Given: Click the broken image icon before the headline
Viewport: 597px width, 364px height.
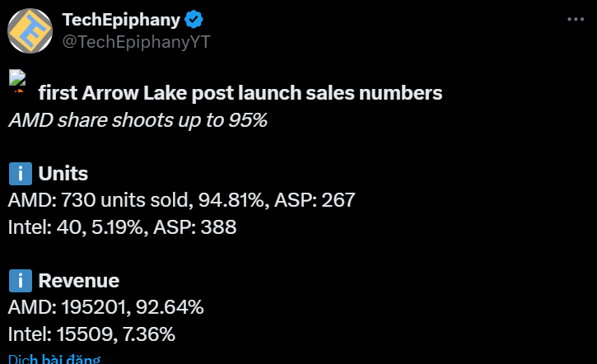Looking at the screenshot, I should [x=18, y=82].
